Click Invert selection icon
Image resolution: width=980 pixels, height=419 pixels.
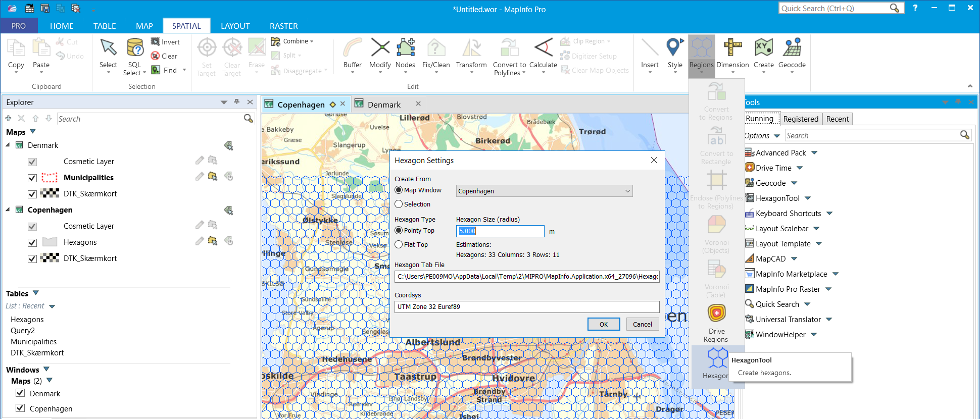click(x=155, y=42)
